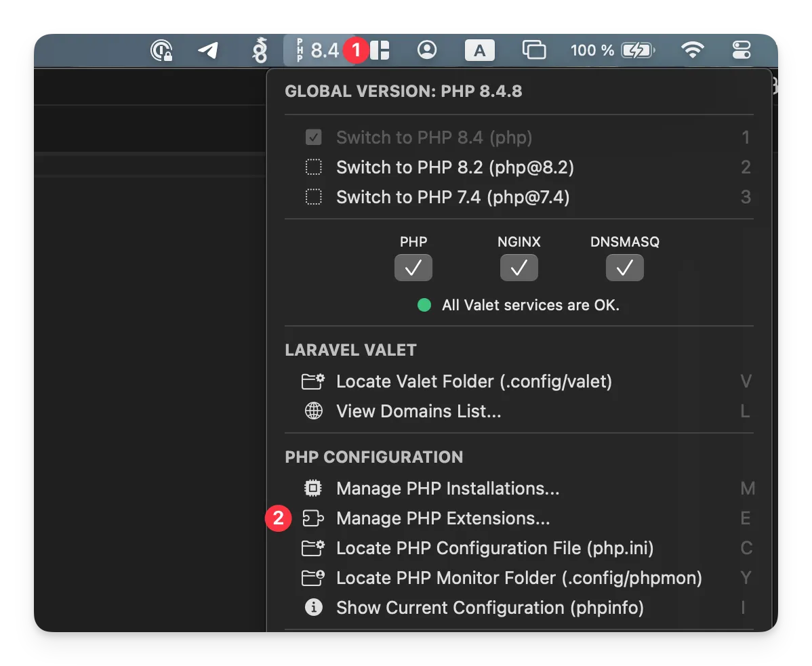Click the Sequel snake menu bar icon

tap(260, 50)
